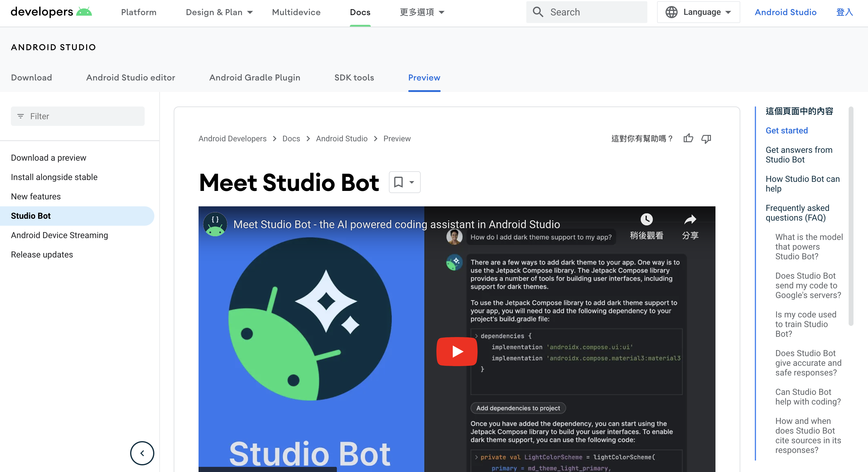Click the filter icon in the Filter box
The image size is (868, 472).
[21, 116]
